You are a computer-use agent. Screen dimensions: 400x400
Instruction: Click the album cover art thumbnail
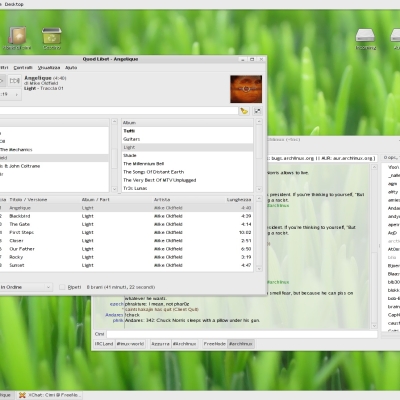[x=246, y=89]
